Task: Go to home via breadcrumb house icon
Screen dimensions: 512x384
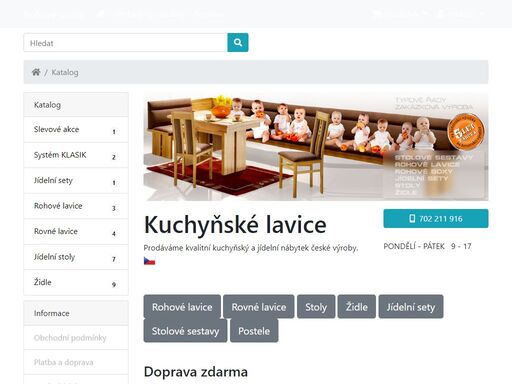Action: [x=36, y=72]
